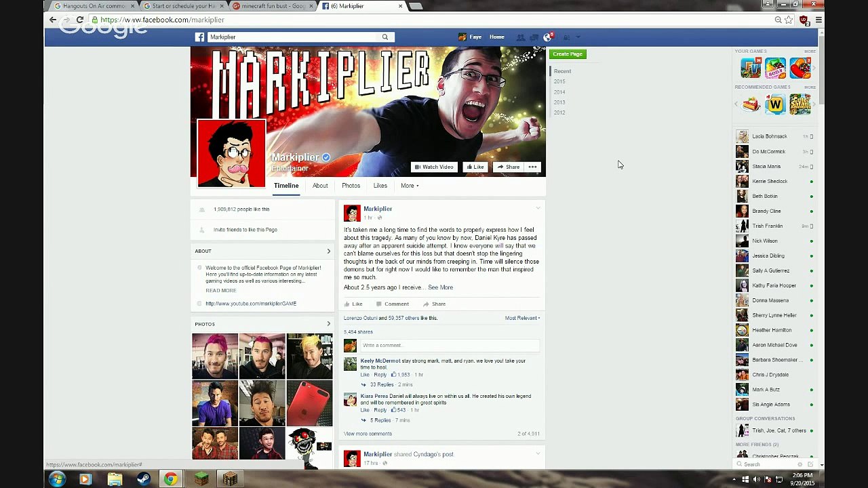Show next games in Your Games
The height and width of the screenshot is (488, 868).
(x=813, y=68)
